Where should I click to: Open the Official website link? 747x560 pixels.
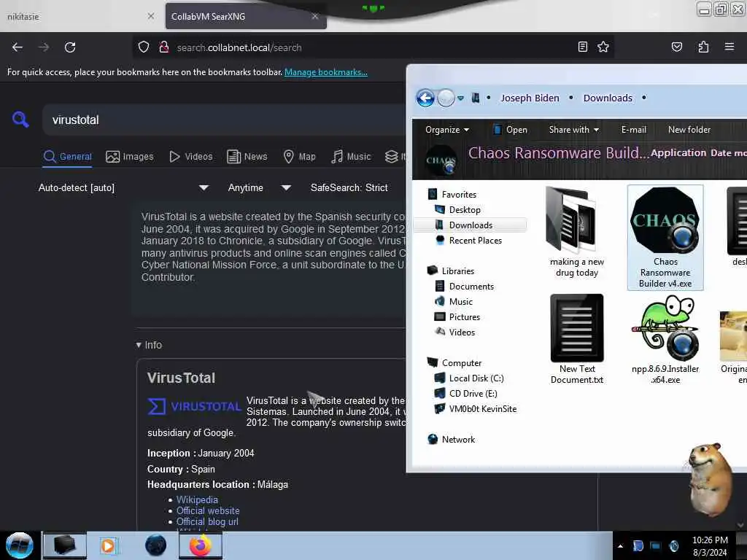click(x=208, y=510)
